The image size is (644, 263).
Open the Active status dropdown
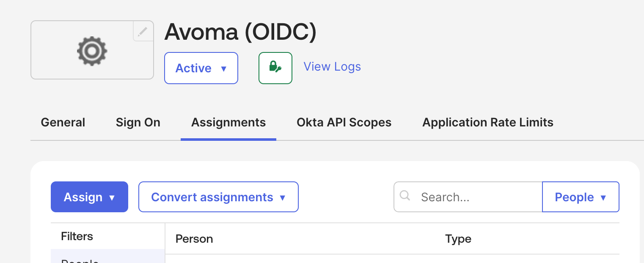[x=201, y=68]
